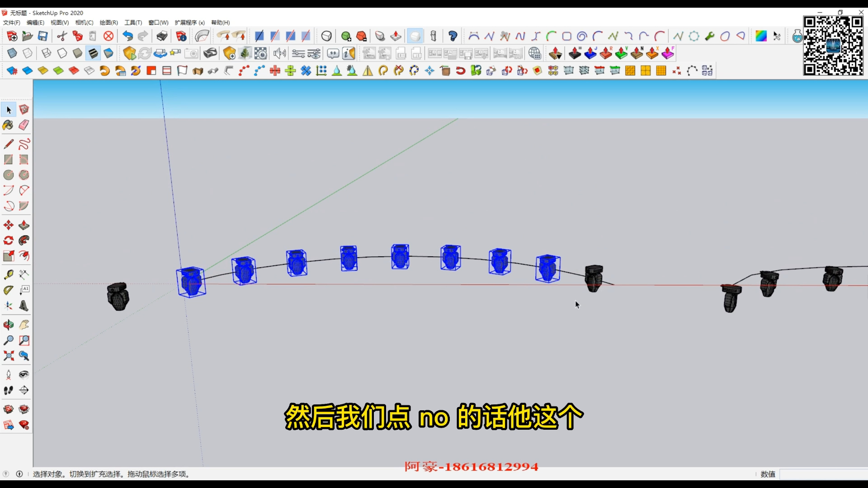Click the status bar info button
The height and width of the screenshot is (488, 868).
click(19, 474)
